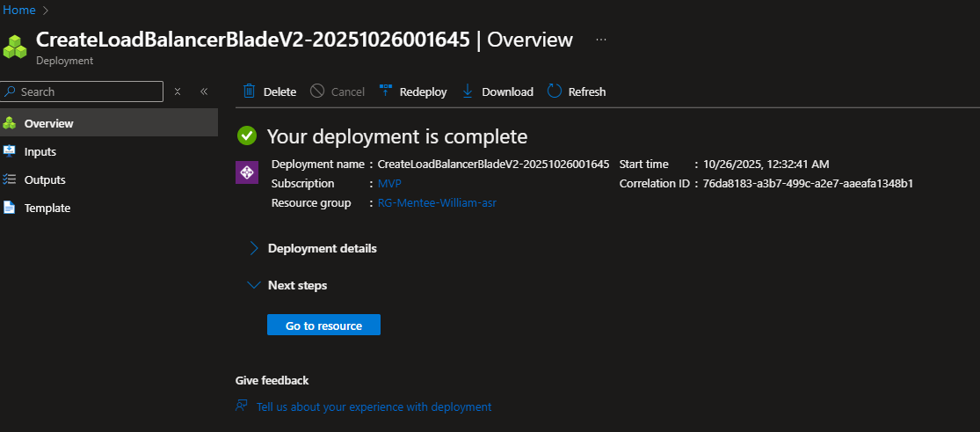Open the Inputs menu item
The width and height of the screenshot is (980, 432).
tap(40, 151)
